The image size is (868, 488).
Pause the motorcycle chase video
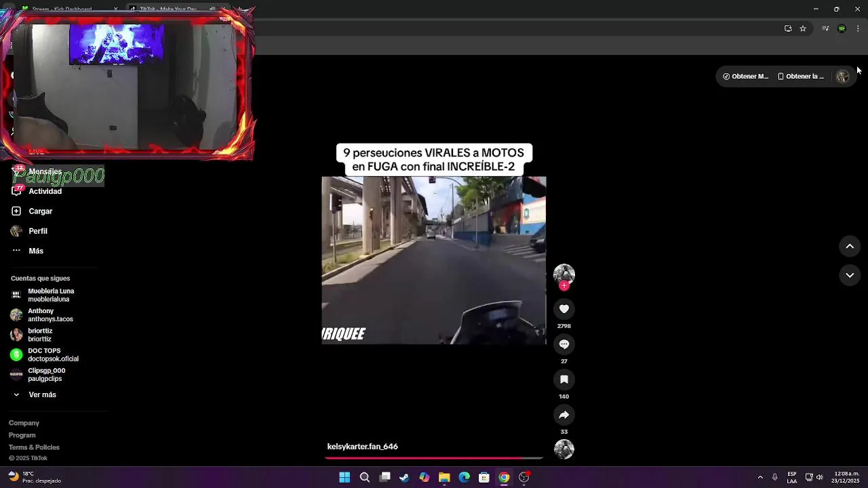click(434, 260)
